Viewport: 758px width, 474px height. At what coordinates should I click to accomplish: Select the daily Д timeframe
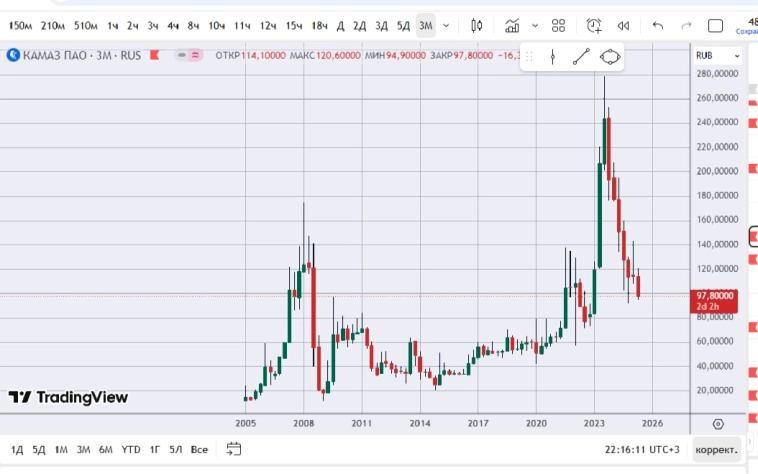340,26
